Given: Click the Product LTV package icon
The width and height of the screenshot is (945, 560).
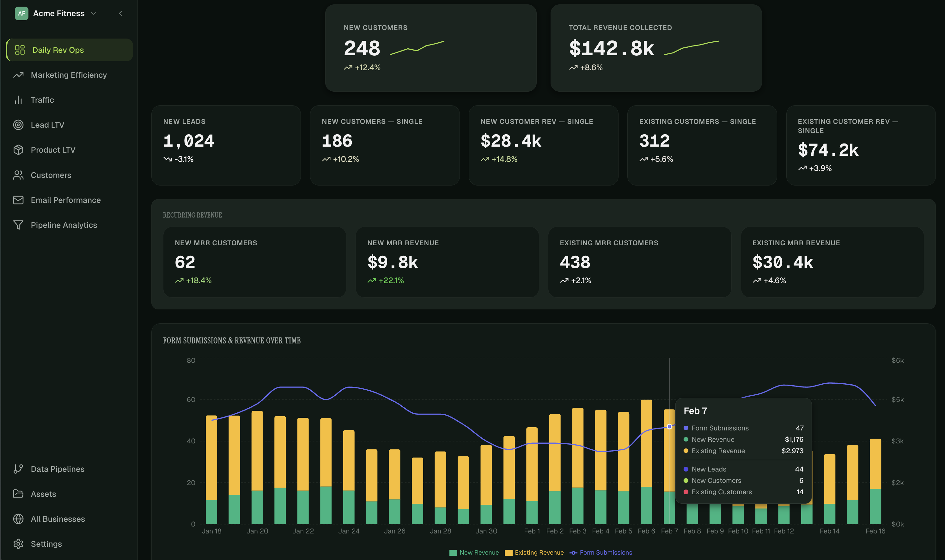Looking at the screenshot, I should (19, 150).
